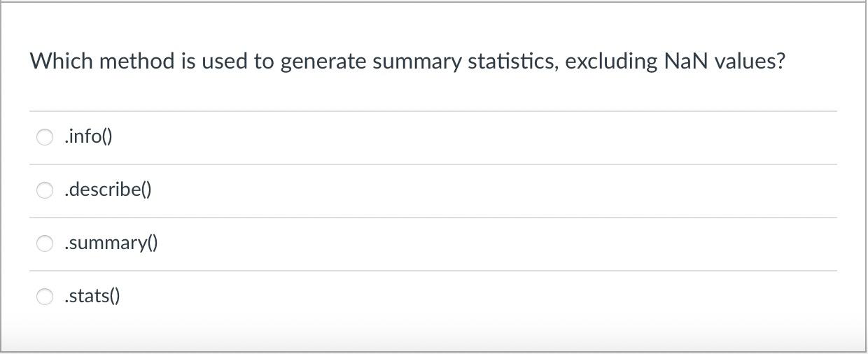Mark the .stats() radio button
The image size is (868, 354).
point(45,297)
